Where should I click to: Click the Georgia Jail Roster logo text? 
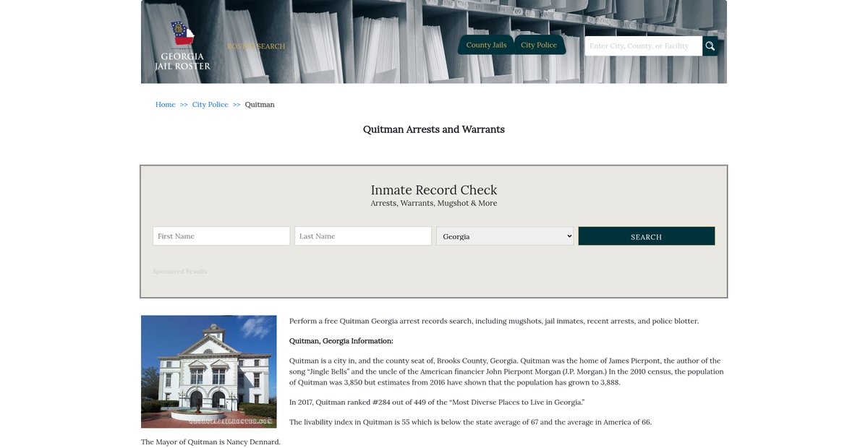point(182,61)
